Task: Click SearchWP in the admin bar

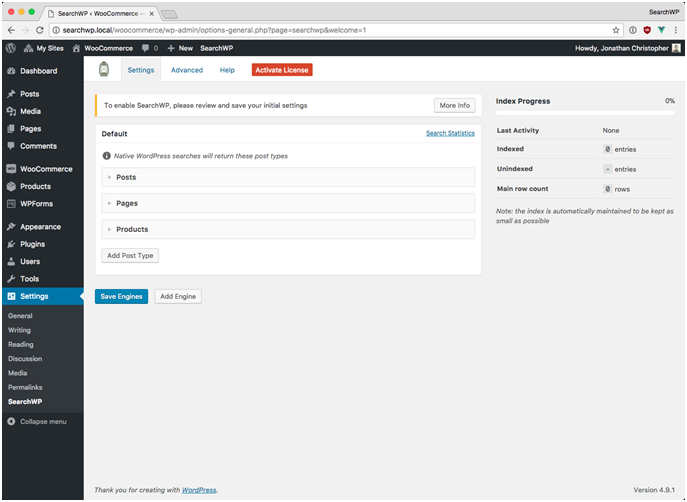Action: click(216, 48)
